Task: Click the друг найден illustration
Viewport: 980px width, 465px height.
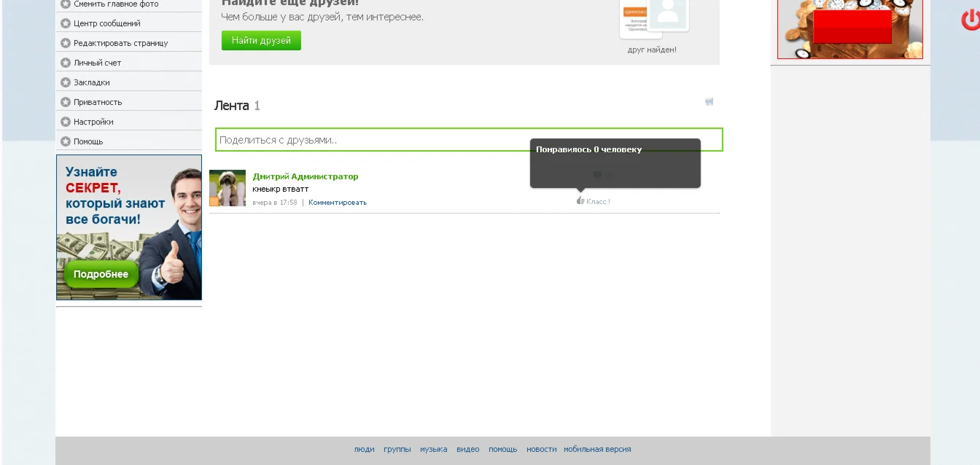Action: [x=653, y=20]
